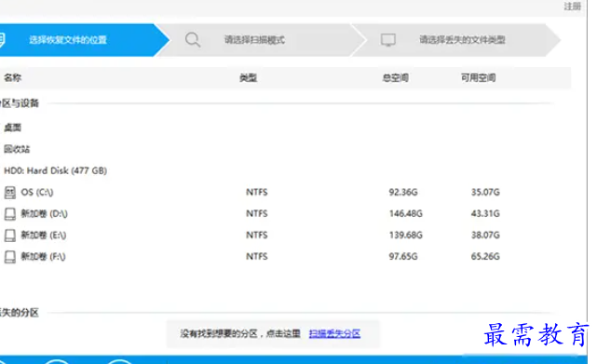Click the monitor file type icon

tap(388, 40)
